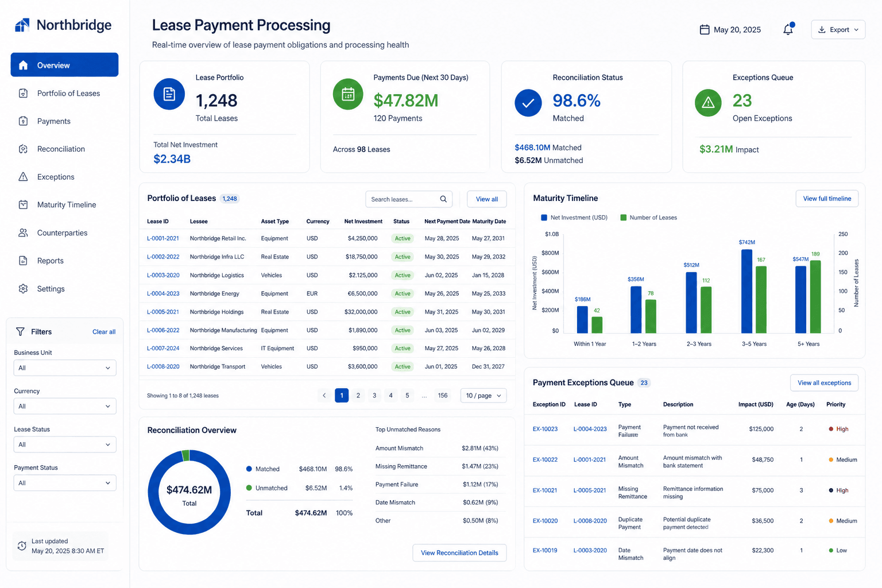Click the Exceptions warning triangle sidebar icon
Image resolution: width=882 pixels, height=588 pixels.
tap(23, 177)
